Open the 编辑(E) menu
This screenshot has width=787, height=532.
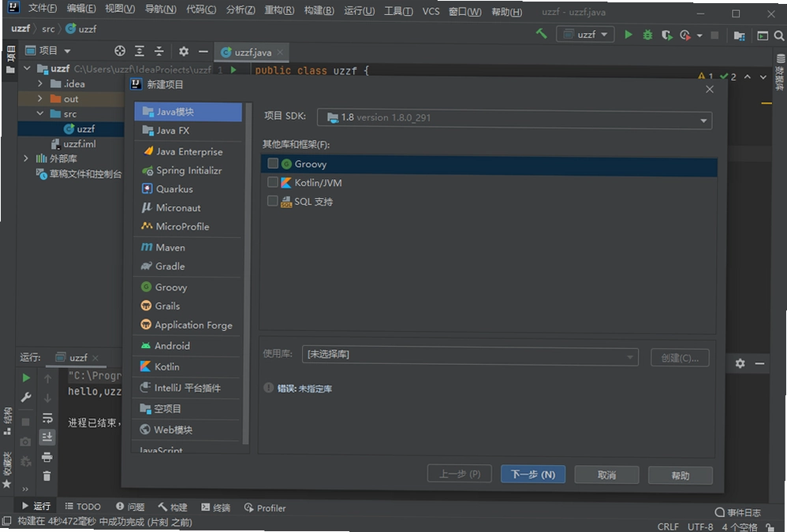[x=81, y=9]
